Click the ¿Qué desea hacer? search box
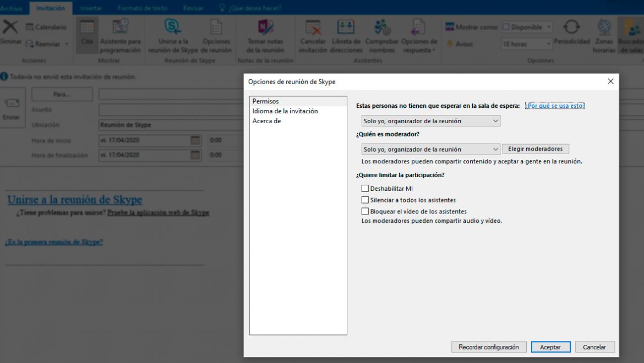Viewport: 644px width, 363px height. click(x=250, y=8)
